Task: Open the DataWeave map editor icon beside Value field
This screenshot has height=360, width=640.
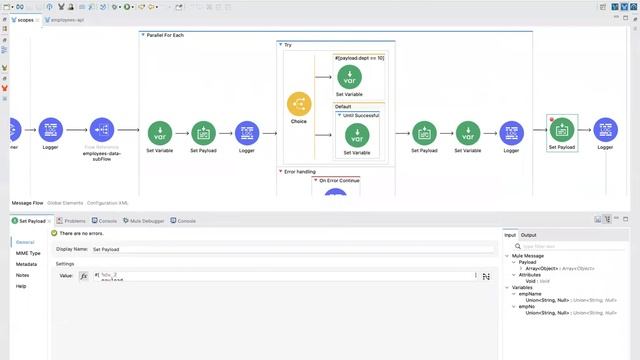Action: point(486,277)
